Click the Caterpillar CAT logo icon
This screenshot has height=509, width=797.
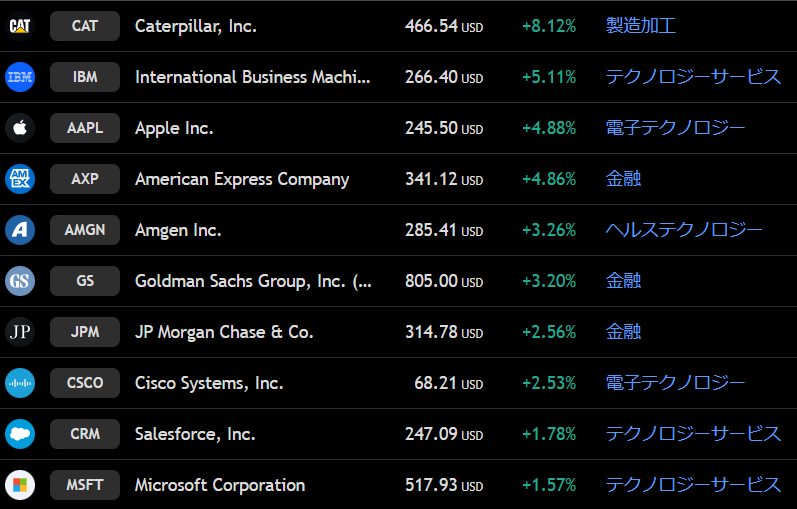20,26
